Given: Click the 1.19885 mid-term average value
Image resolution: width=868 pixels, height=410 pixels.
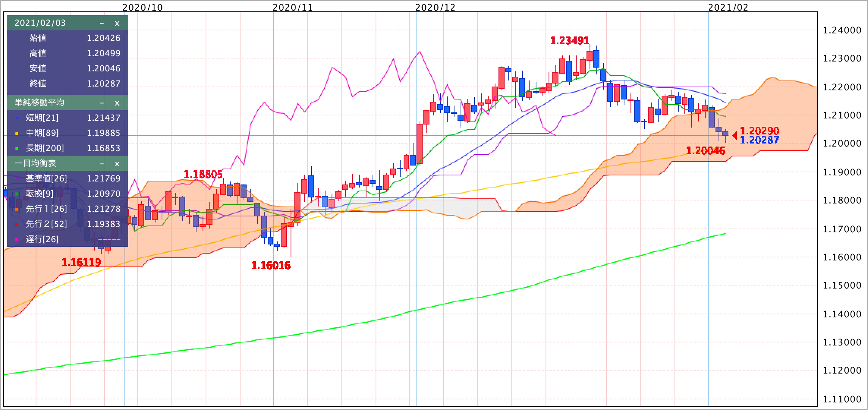Looking at the screenshot, I should 104,133.
